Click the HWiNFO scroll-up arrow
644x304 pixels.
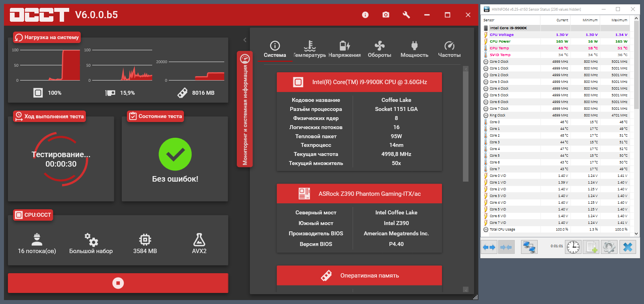[636, 18]
